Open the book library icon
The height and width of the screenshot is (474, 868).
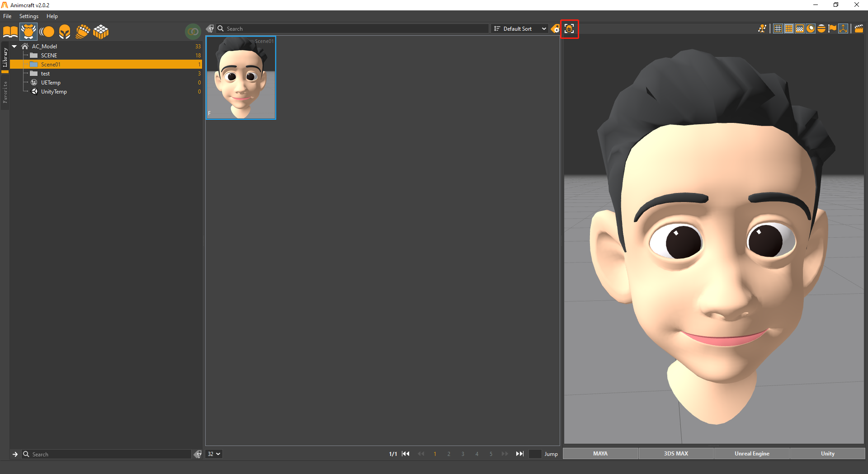[x=10, y=32]
